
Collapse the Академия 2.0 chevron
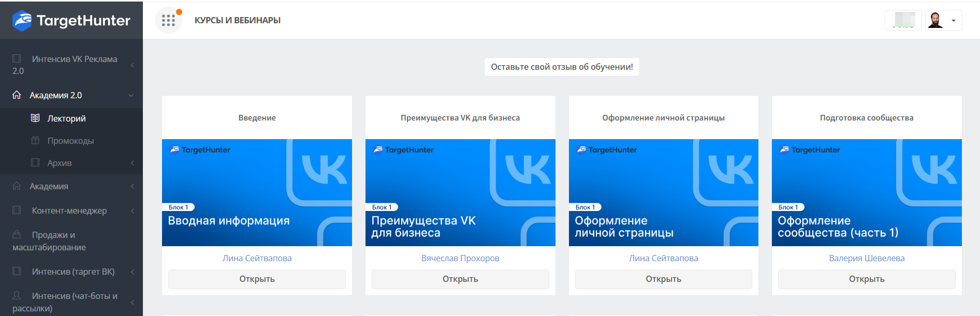tap(131, 95)
